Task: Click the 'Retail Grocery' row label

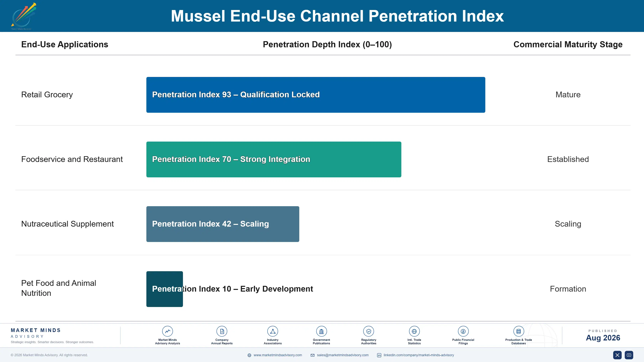Action: [47, 95]
